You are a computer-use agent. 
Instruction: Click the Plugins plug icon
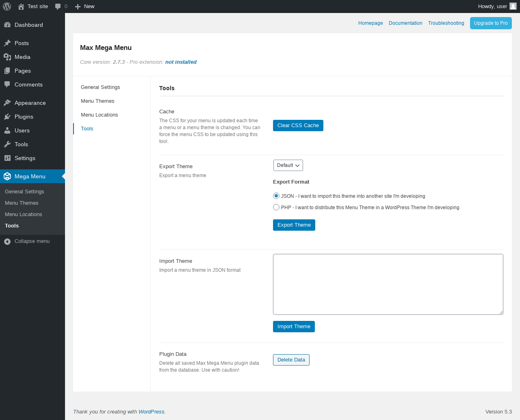click(7, 117)
